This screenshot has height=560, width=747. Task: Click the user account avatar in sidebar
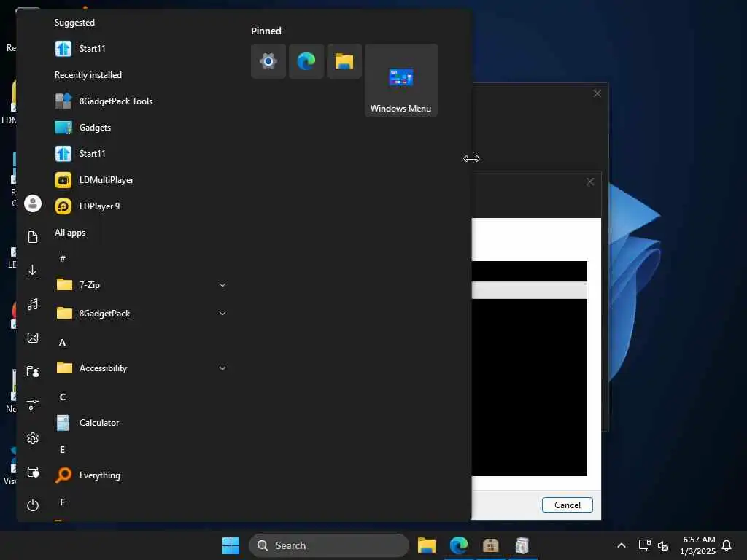(33, 203)
